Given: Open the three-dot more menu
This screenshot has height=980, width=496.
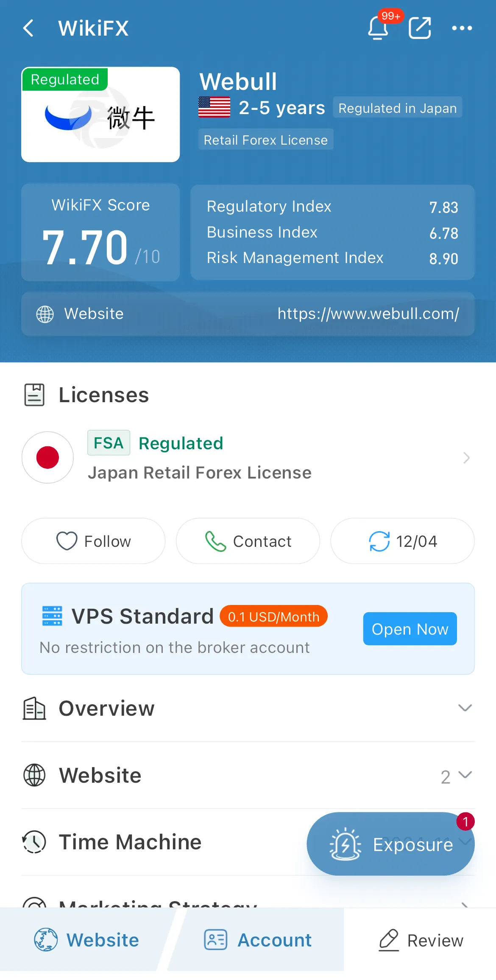Looking at the screenshot, I should pyautogui.click(x=462, y=28).
